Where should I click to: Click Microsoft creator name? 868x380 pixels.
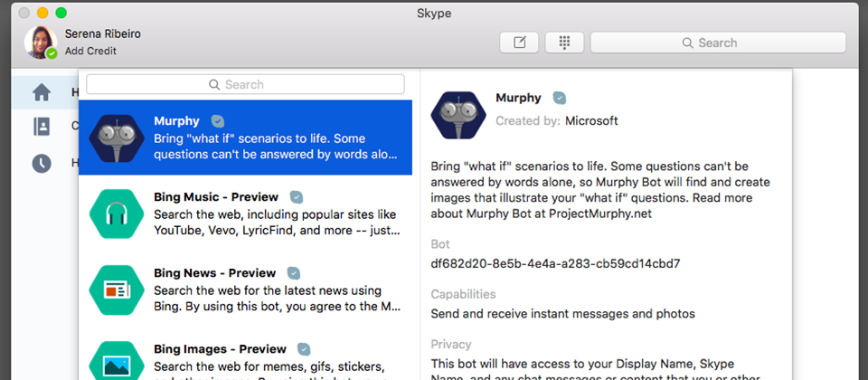point(591,120)
